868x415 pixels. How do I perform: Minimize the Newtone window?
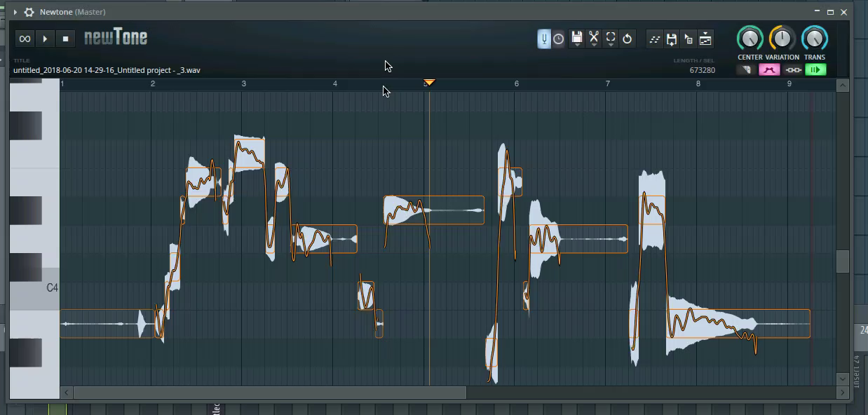click(817, 12)
